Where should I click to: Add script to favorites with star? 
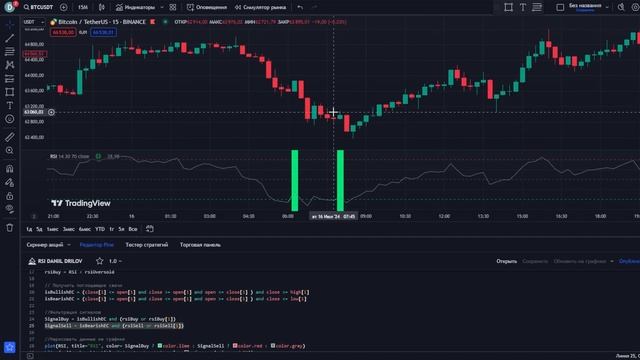pyautogui.click(x=99, y=261)
